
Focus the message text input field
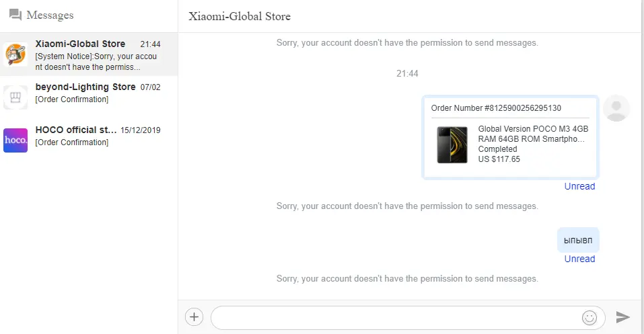(x=408, y=318)
